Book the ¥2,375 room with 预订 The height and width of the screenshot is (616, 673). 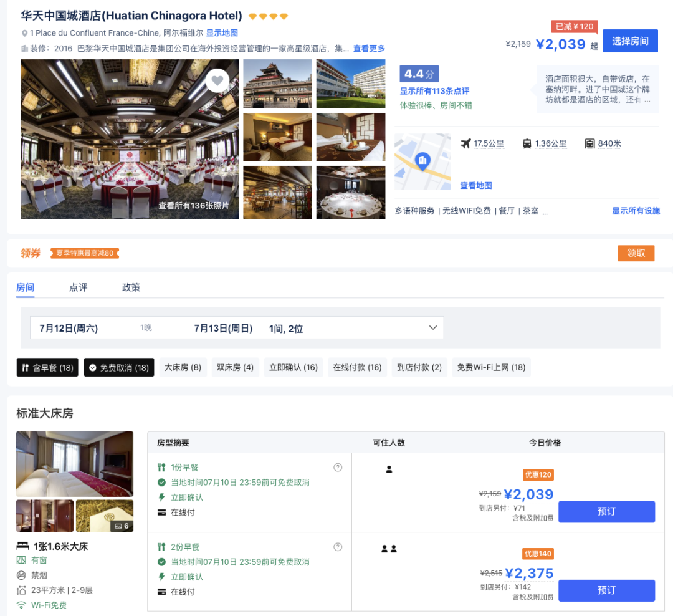pos(606,590)
